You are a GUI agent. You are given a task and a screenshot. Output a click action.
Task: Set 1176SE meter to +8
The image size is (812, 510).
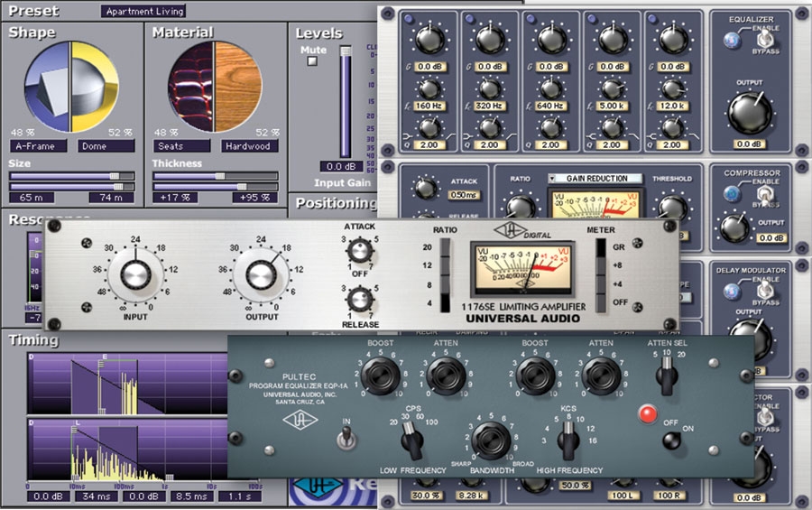click(601, 266)
